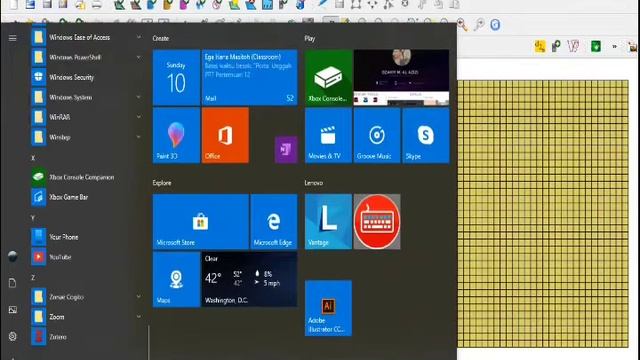Screen dimensions: 640x360
Task: Open the Paint 3D tile
Action: tap(176, 136)
